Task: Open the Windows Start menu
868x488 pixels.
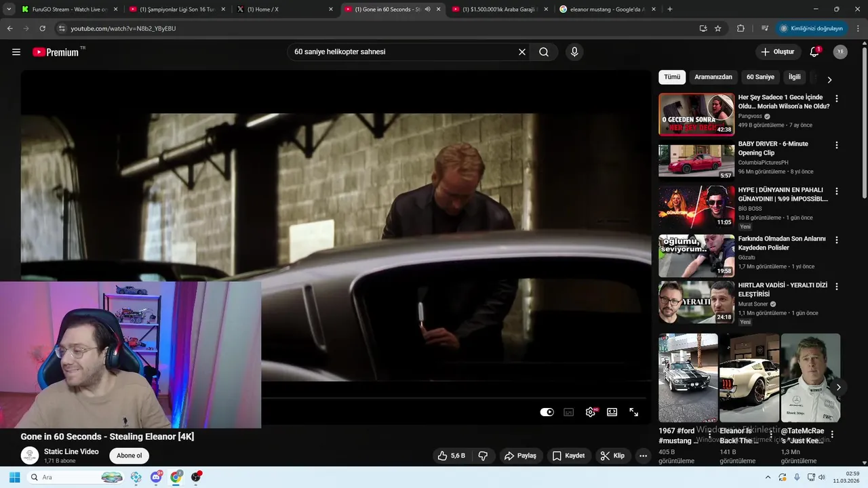Action: click(x=14, y=477)
